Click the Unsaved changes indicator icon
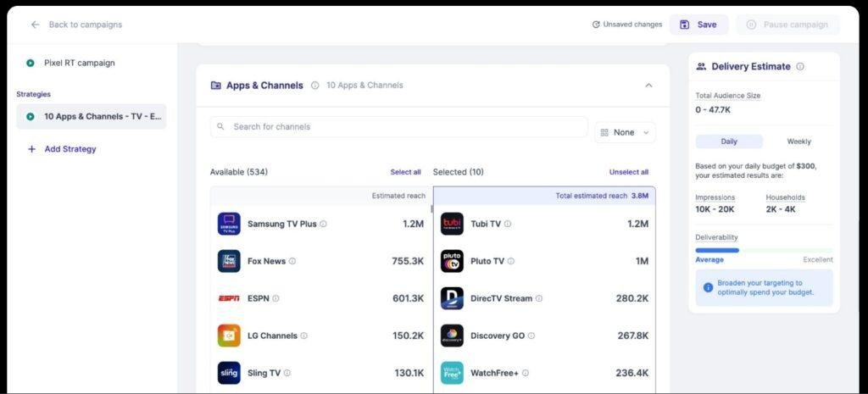 point(596,25)
